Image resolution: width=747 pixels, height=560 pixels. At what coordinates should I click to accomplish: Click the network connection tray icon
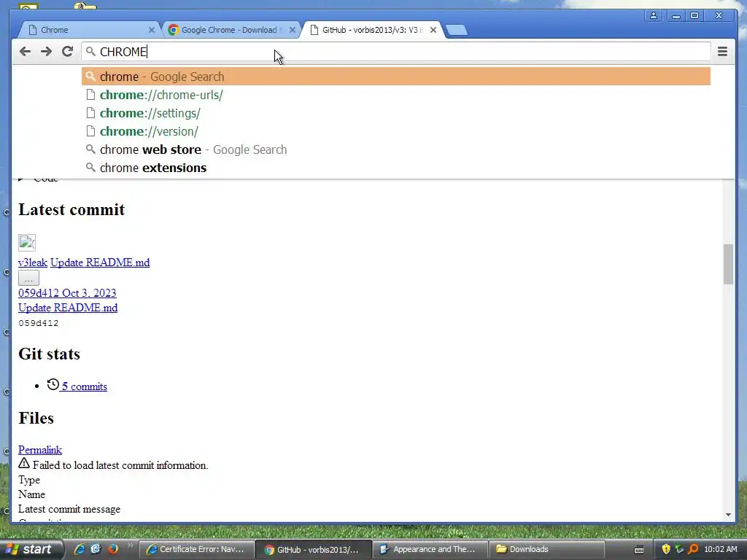[x=679, y=549]
